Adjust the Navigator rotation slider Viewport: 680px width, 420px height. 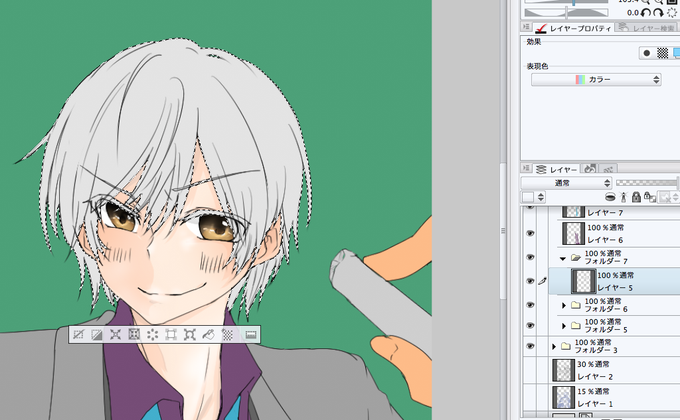tap(566, 13)
